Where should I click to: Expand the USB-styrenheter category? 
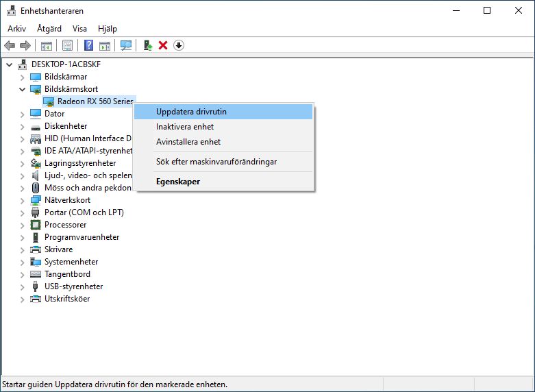click(23, 287)
